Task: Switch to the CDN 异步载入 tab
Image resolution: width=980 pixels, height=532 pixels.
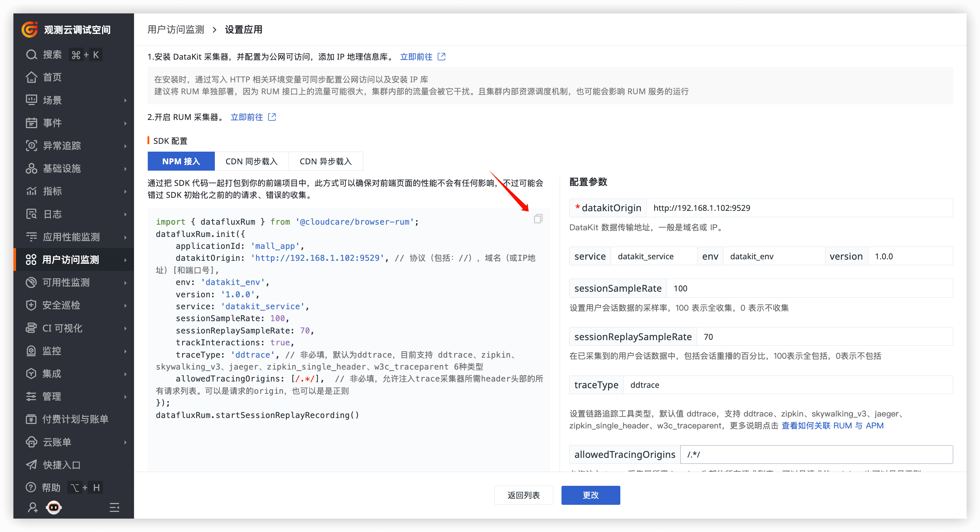Action: pos(326,161)
